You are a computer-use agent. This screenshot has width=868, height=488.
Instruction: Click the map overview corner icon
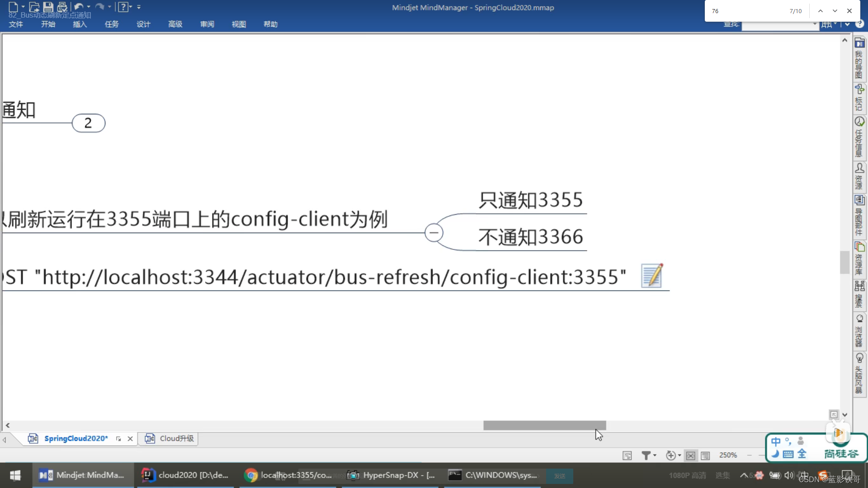click(x=834, y=414)
